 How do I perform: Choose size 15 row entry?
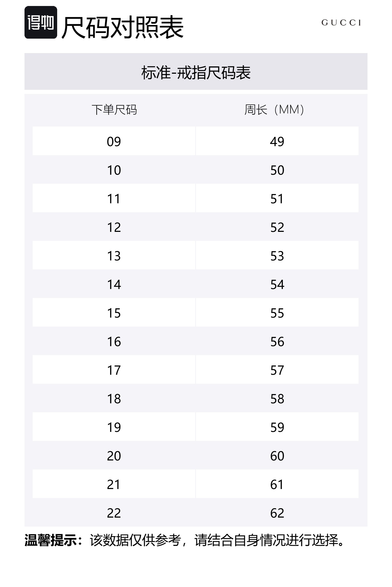click(x=114, y=313)
